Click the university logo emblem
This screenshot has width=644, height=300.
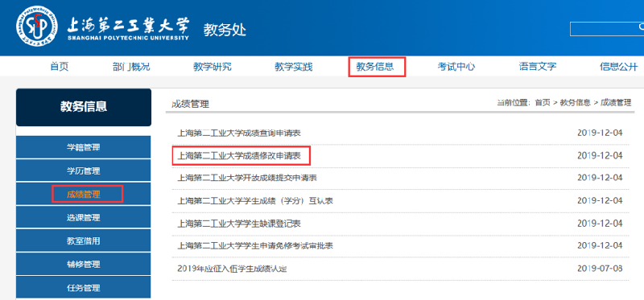tap(37, 27)
